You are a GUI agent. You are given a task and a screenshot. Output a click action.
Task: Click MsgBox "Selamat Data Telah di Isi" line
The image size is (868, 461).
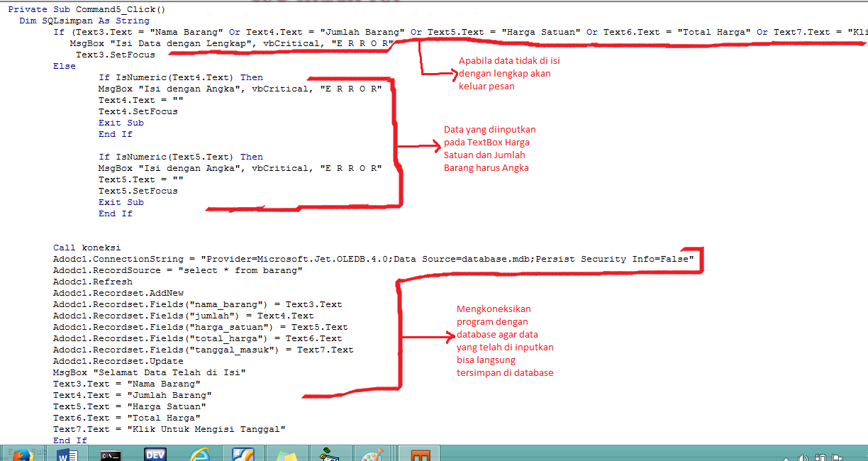[x=150, y=372]
